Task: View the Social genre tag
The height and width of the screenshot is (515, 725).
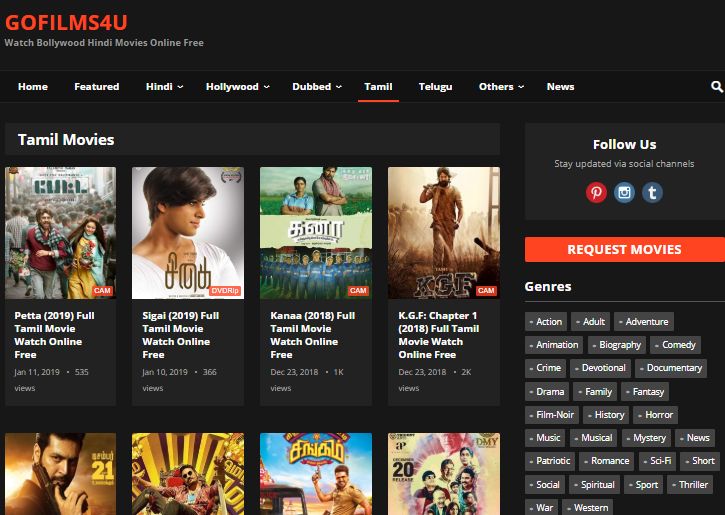Action: 545,485
